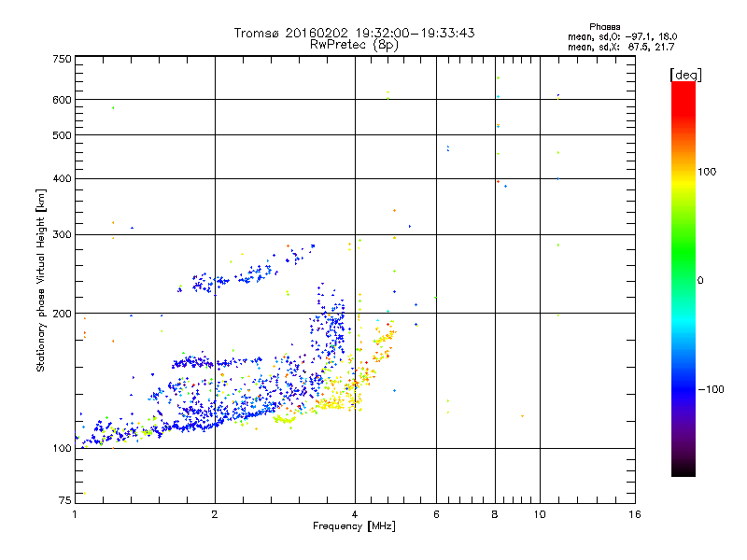Click the x-axis tick label '16'
Image resolution: width=747 pixels, height=560 pixels.
(x=635, y=514)
